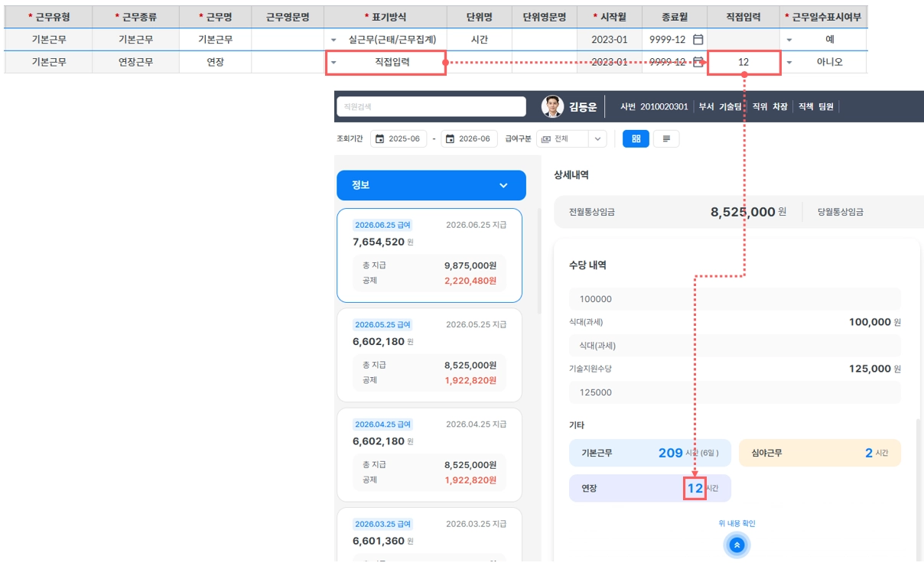Viewport: 924px width, 566px height.
Task: Open calendar icon in 연장 row's 종료월 cell
Action: click(x=698, y=63)
